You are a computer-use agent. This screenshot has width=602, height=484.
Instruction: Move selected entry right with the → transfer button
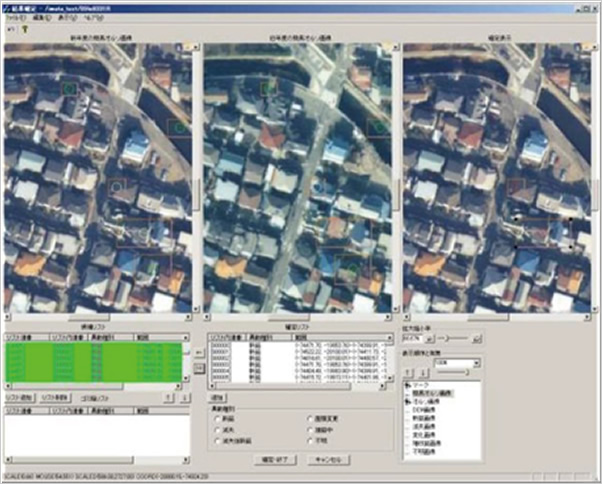199,368
